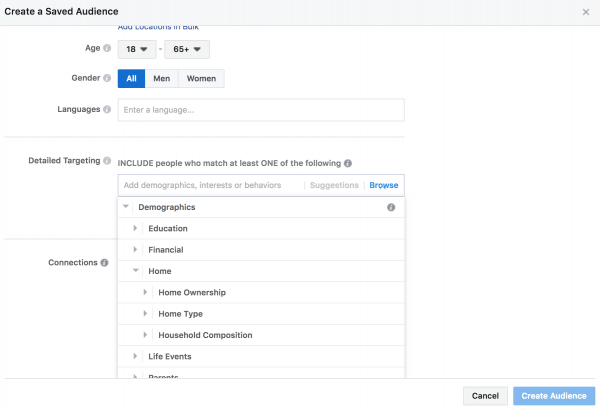
Task: Click the info icon next to Languages
Action: click(x=107, y=109)
